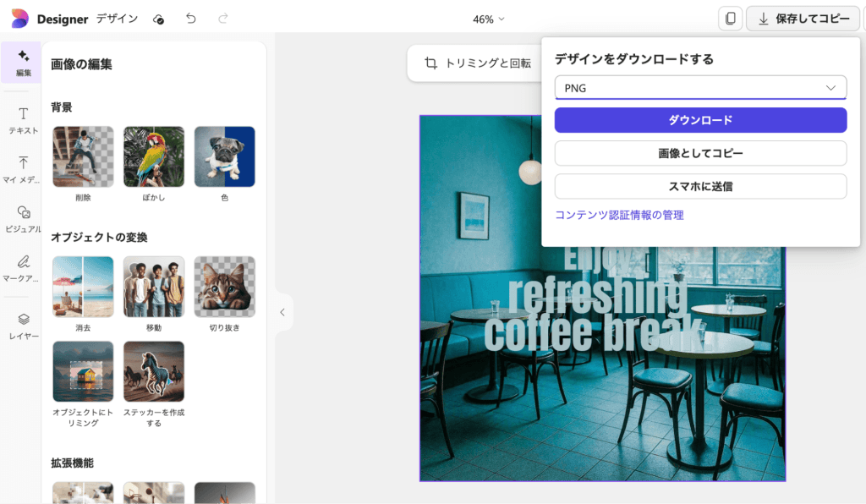Click スマホに送信 button
866x504 pixels.
point(700,186)
